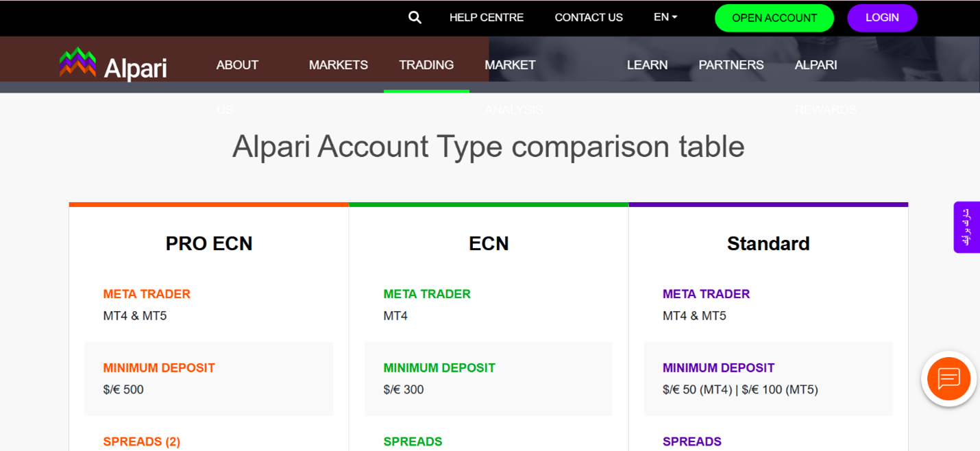
Task: Click MINIMUM DEPOSIT label in ECN column
Action: pyautogui.click(x=439, y=368)
